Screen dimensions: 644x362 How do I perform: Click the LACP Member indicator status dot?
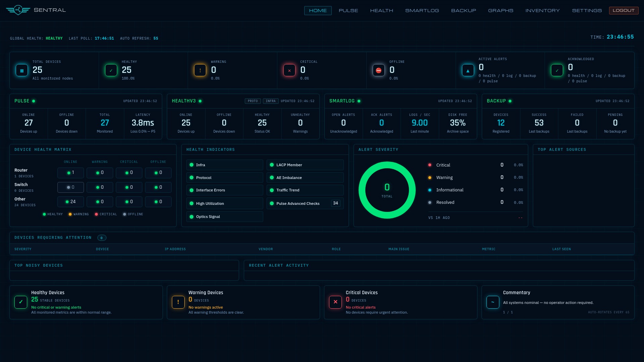[x=272, y=165]
